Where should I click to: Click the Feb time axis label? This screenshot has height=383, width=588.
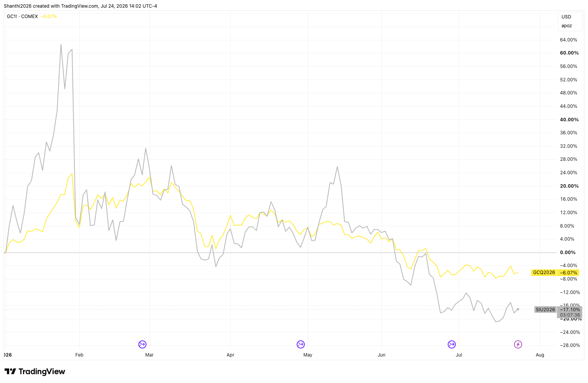(x=79, y=355)
